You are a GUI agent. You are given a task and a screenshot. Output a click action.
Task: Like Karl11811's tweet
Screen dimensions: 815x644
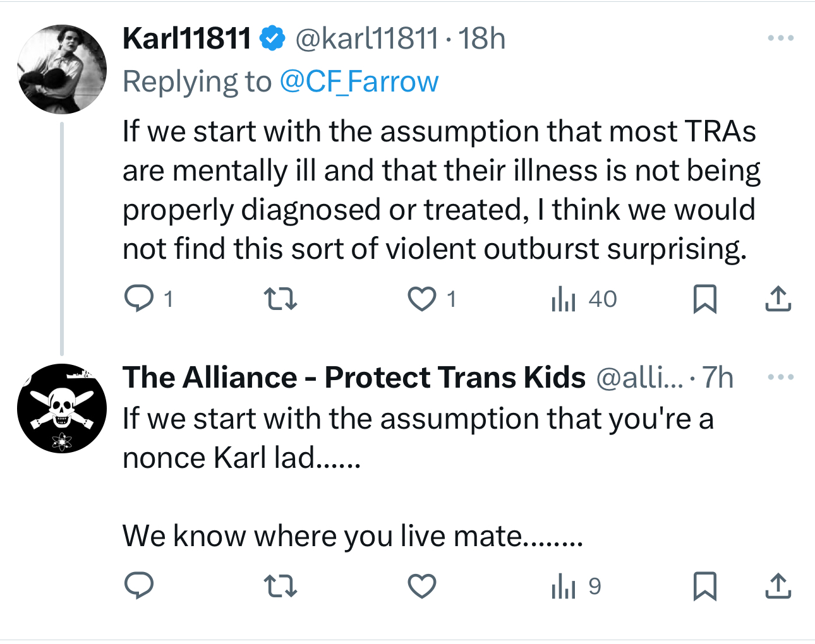421,299
